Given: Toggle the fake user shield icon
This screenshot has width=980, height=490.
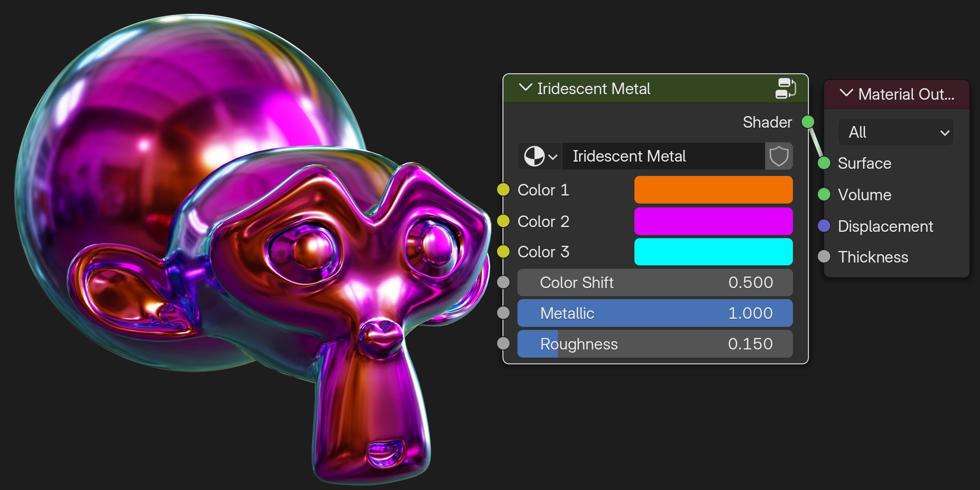Looking at the screenshot, I should pyautogui.click(x=778, y=156).
